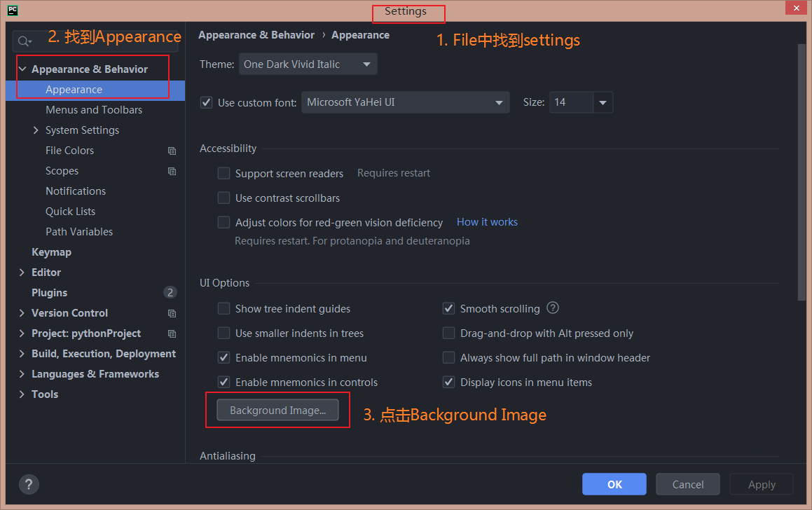This screenshot has height=510, width=812.
Task: Disable Enable mnemonics in controls
Action: point(223,382)
